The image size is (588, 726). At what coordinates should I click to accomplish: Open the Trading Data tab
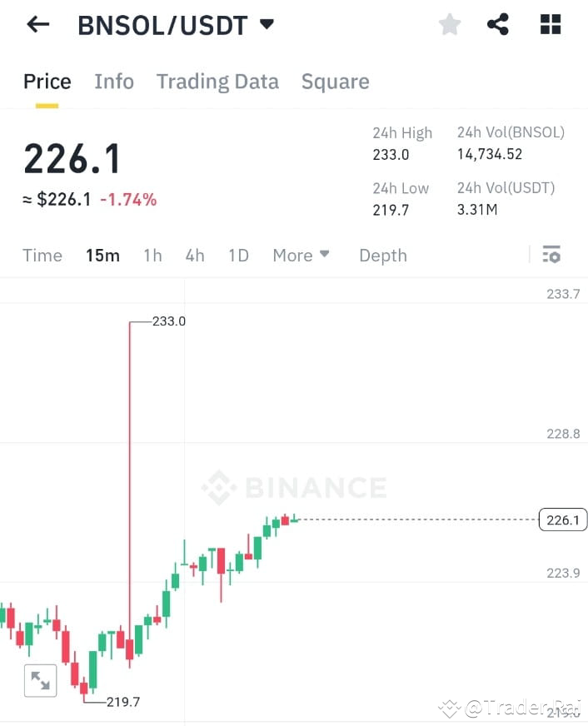[x=217, y=82]
